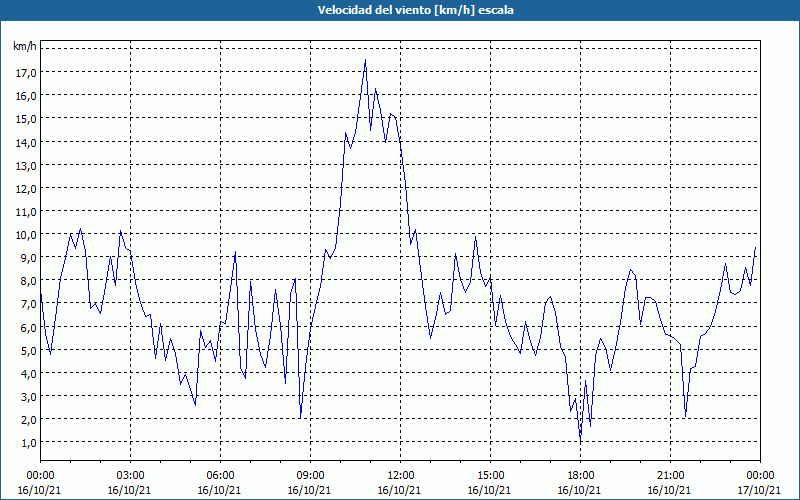Screen dimensions: 800x500
Task: Click the 18:00 time axis label
Action: (581, 476)
